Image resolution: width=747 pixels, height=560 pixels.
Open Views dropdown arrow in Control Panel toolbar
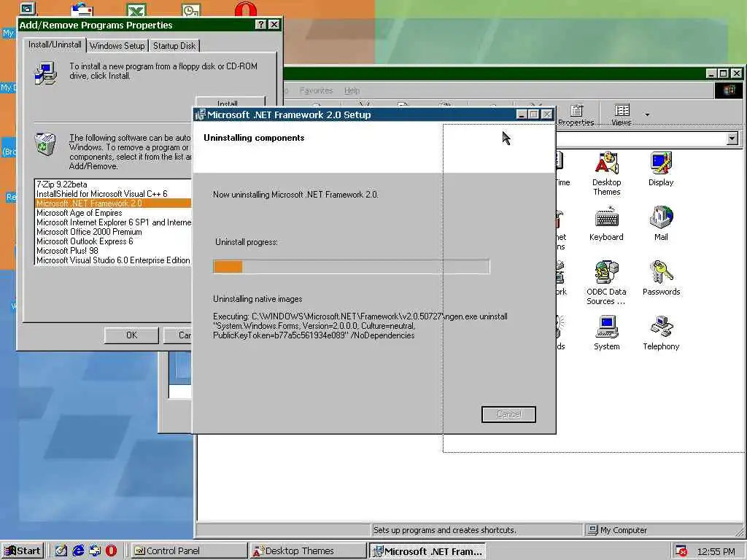647,114
